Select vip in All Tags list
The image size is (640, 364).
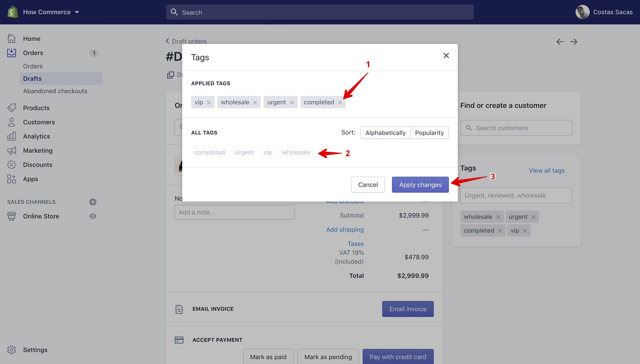268,152
